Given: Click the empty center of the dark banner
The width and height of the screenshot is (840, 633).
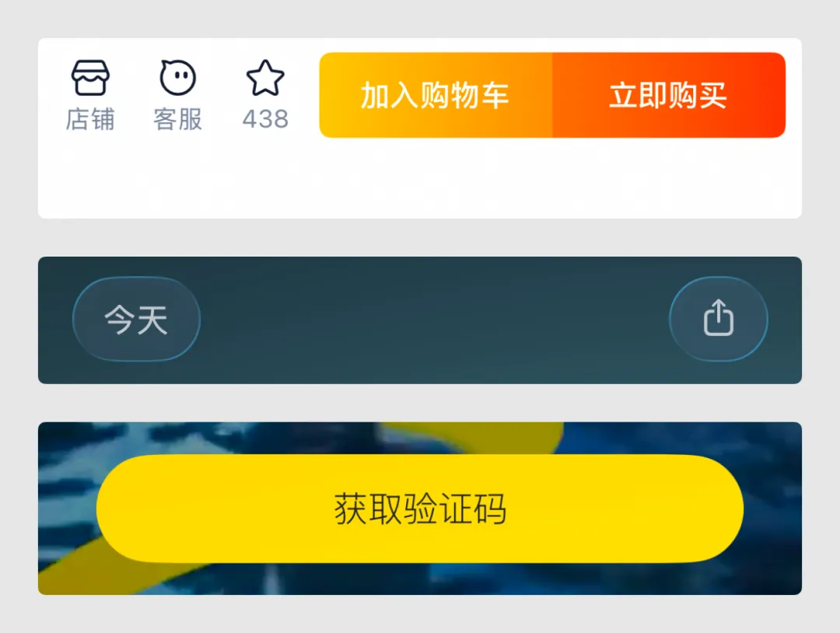Looking at the screenshot, I should pyautogui.click(x=435, y=320).
